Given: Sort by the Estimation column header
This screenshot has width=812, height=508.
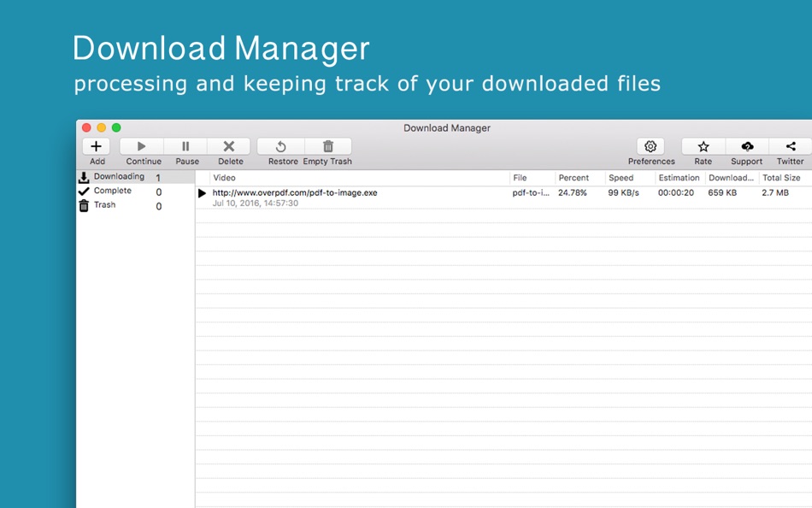Looking at the screenshot, I should 680,178.
